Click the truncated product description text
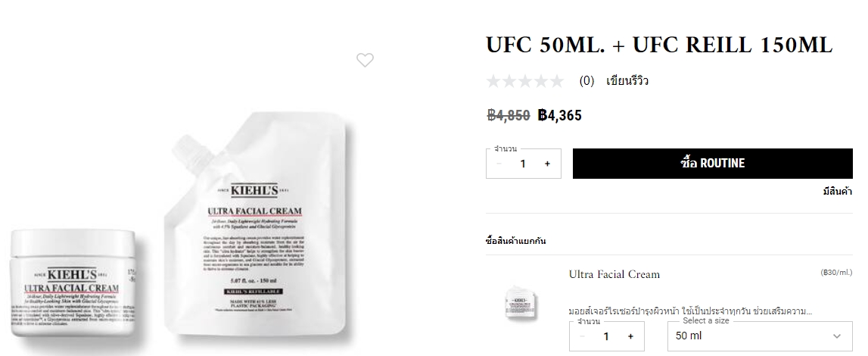This screenshot has height=356, width=868. (690, 311)
